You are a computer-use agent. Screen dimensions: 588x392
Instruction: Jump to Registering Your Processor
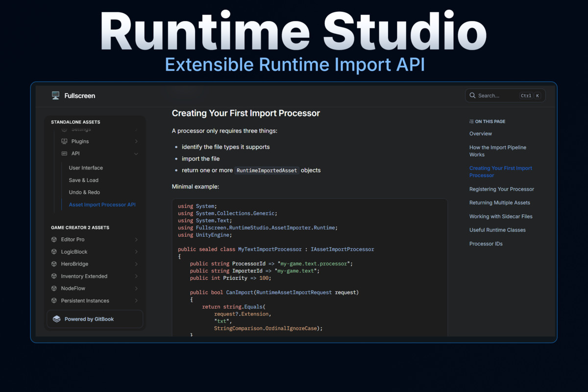point(502,189)
